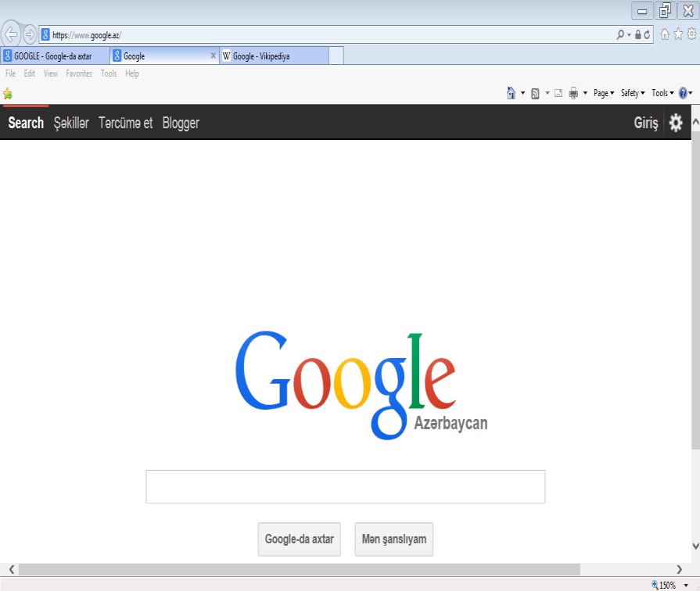Click the horizontal scrollbar right arrow
Image resolution: width=700 pixels, height=591 pixels.
(x=679, y=569)
